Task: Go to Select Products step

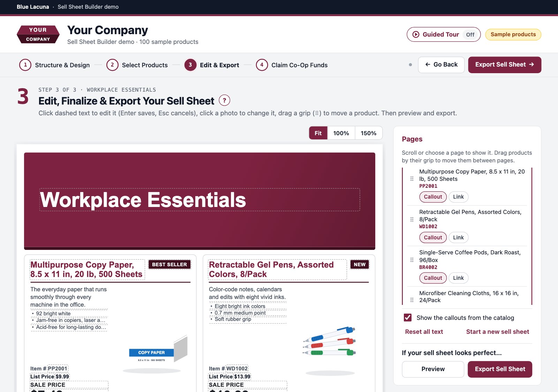Action: click(137, 65)
